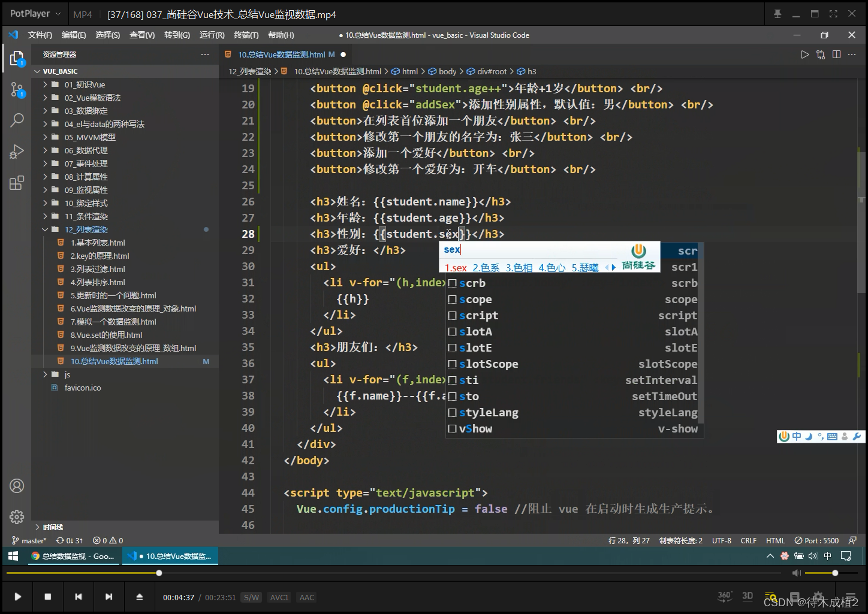Expand the 11_条件渲染 folder
Viewport: 868px width, 614px height.
click(86, 216)
